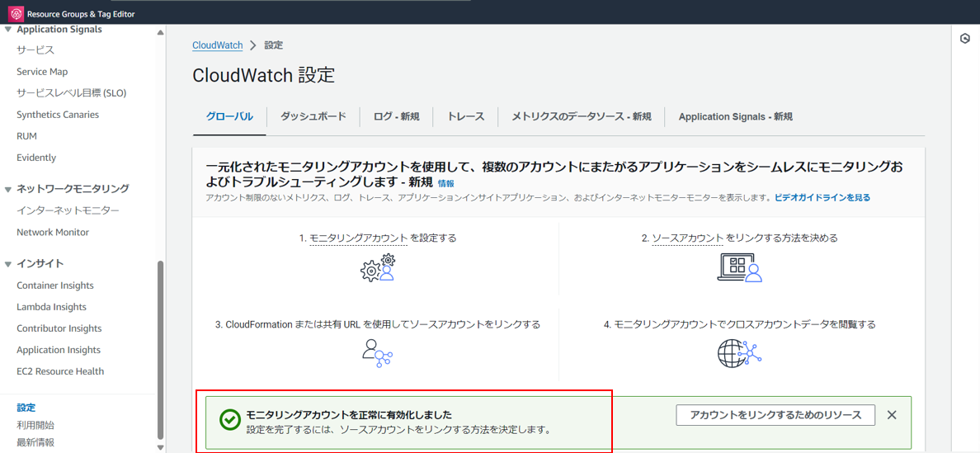
Task: Open Container Insights
Action: (55, 285)
